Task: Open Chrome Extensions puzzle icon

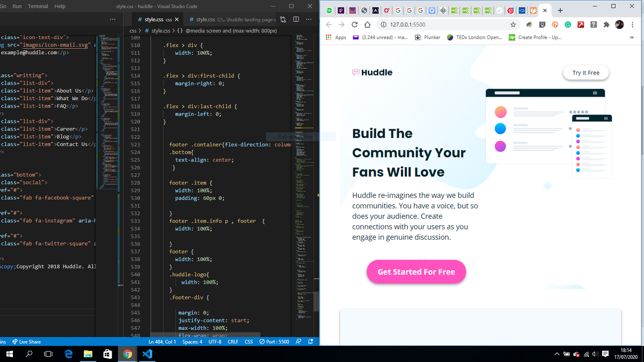Action: coord(606,24)
